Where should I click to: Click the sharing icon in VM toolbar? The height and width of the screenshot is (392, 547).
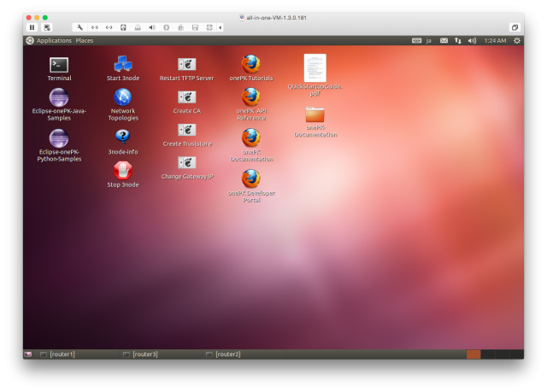[x=209, y=27]
